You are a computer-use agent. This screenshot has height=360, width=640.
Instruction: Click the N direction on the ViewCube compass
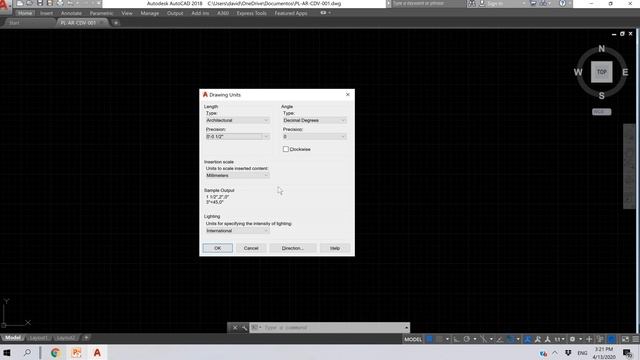pos(602,49)
